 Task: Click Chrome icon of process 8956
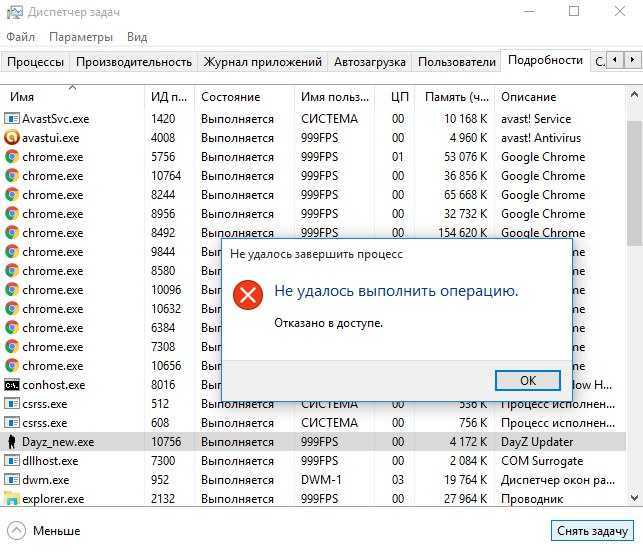(x=11, y=214)
